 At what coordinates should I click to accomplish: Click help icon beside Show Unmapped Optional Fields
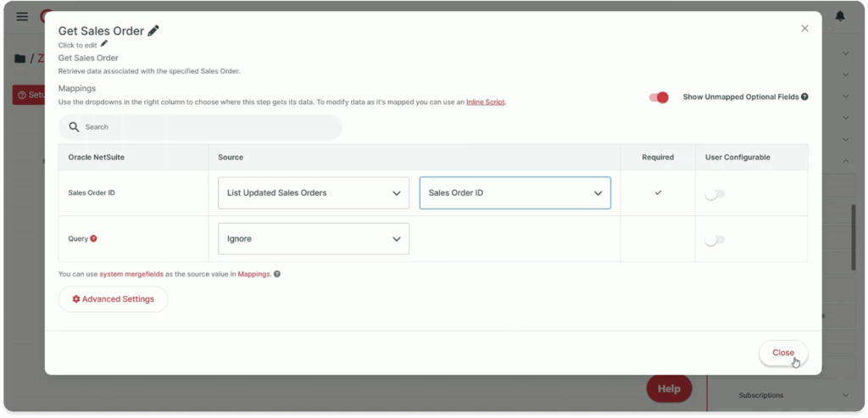[x=804, y=97]
